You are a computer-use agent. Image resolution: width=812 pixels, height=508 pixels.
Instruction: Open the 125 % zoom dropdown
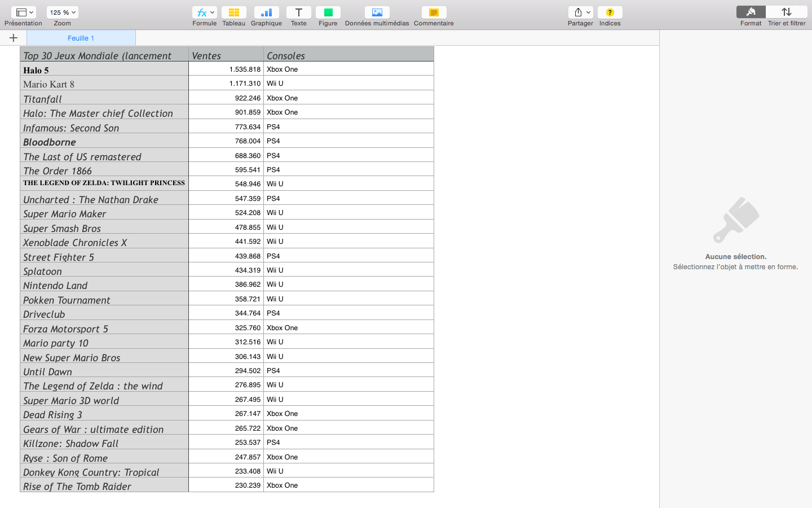point(63,12)
